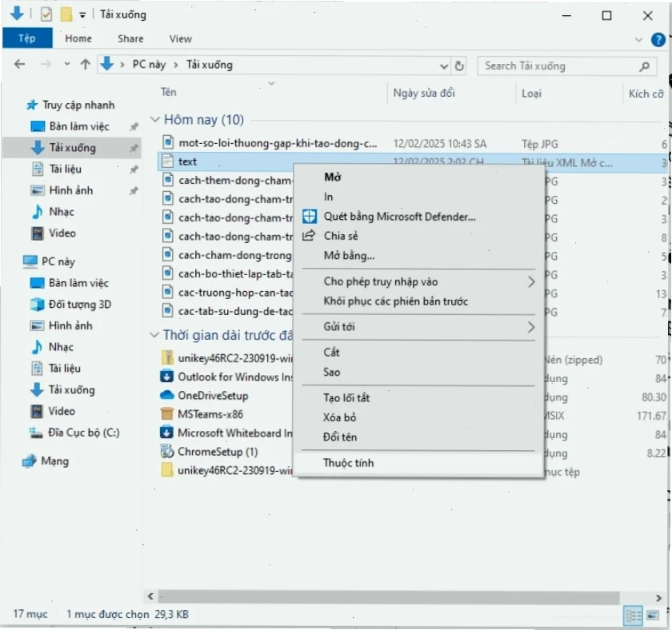Click PC này in the address breadcrumb
Image resolution: width=672 pixels, height=630 pixels.
[149, 65]
